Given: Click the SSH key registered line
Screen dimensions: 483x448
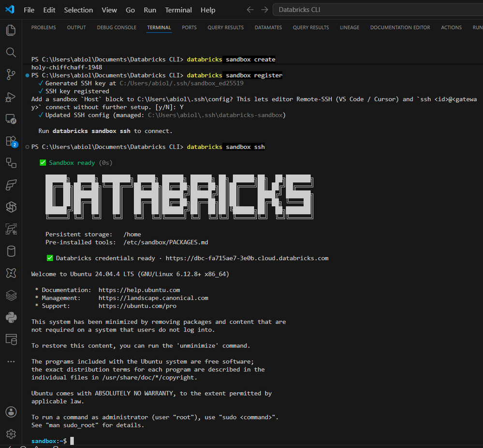Looking at the screenshot, I should coord(77,91).
